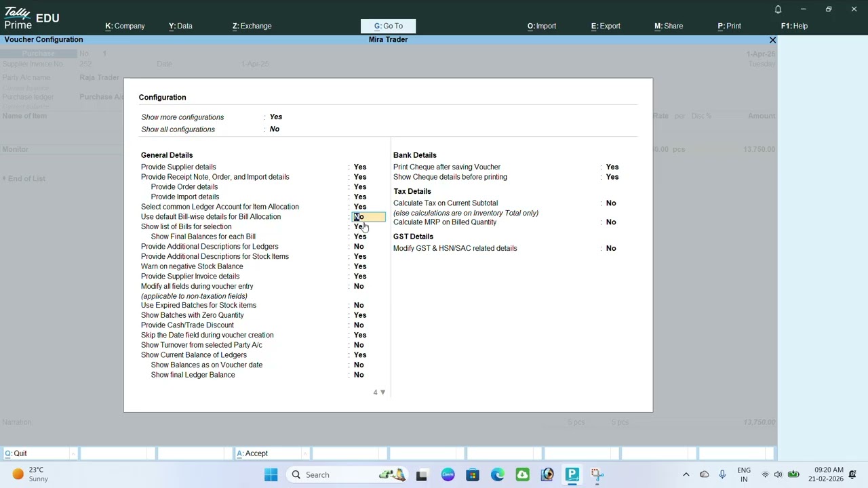868x488 pixels.
Task: Click the '4 ▼' more-items arrow below the list
Action: coord(379,392)
